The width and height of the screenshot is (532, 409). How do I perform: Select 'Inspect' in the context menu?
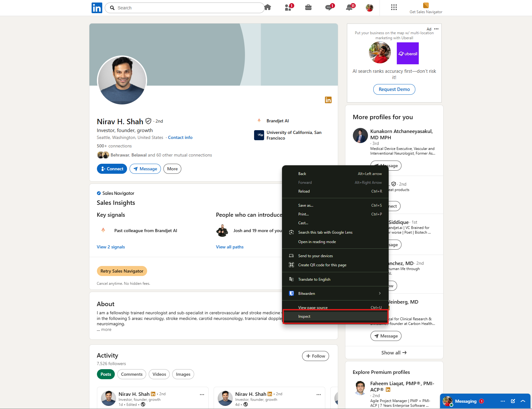(335, 316)
